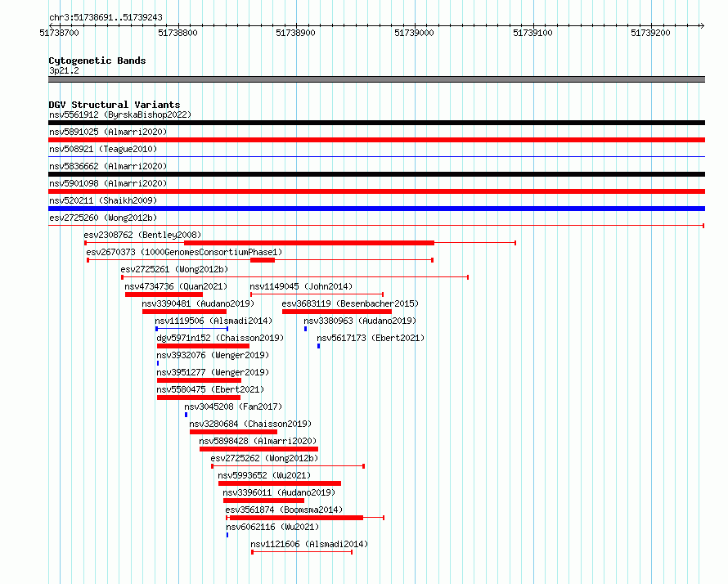Open nsv5836662 (Almarri2020) variant entry
The image size is (728, 584).
108,166
